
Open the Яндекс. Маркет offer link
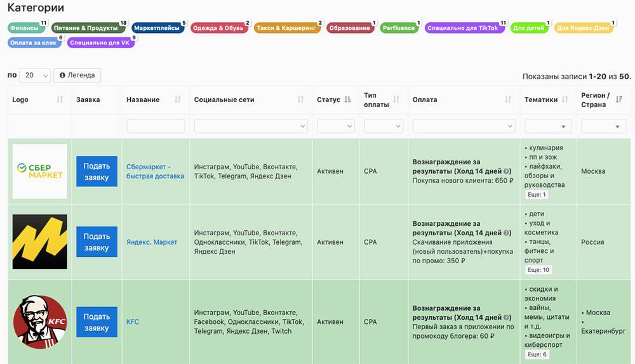152,242
